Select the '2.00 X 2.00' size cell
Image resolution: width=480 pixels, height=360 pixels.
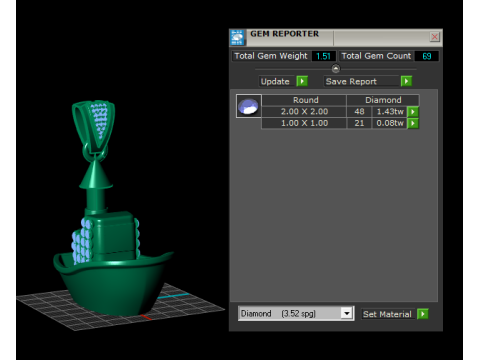tap(304, 112)
